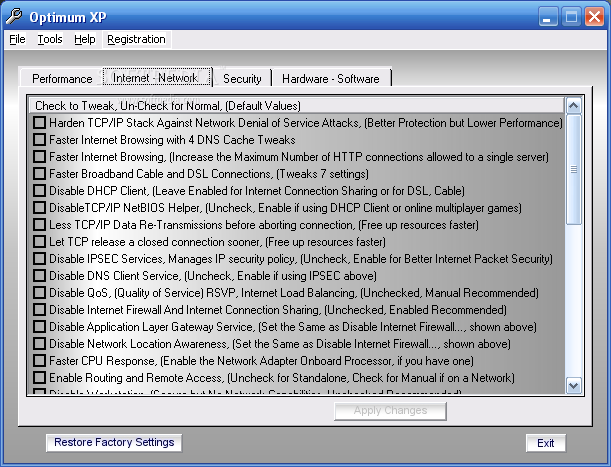Close the Optimum XP window
Screen dimensions: 611x467
click(594, 17)
